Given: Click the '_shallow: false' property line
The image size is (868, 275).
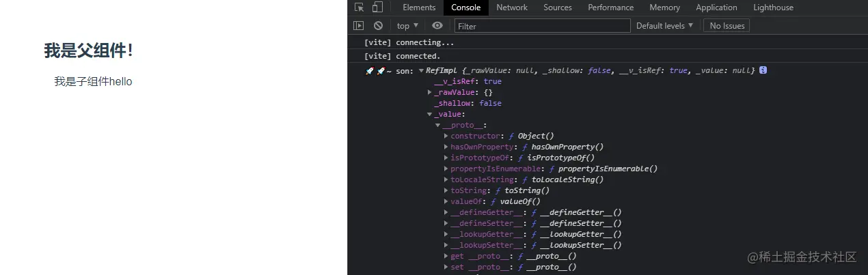Looking at the screenshot, I should 467,103.
